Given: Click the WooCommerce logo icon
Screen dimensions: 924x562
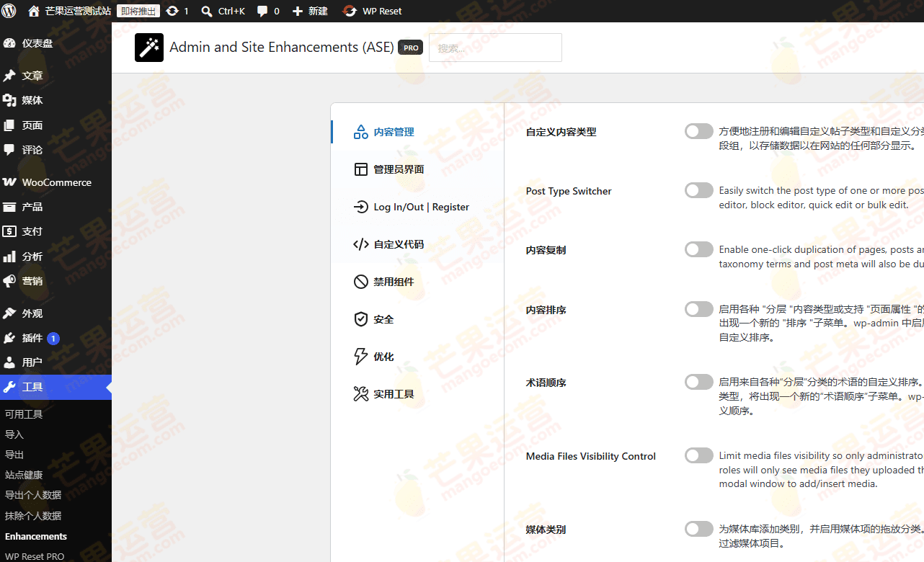Looking at the screenshot, I should pos(9,182).
